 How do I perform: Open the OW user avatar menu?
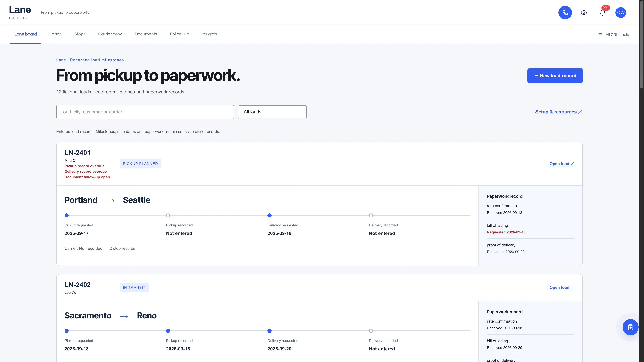point(621,13)
